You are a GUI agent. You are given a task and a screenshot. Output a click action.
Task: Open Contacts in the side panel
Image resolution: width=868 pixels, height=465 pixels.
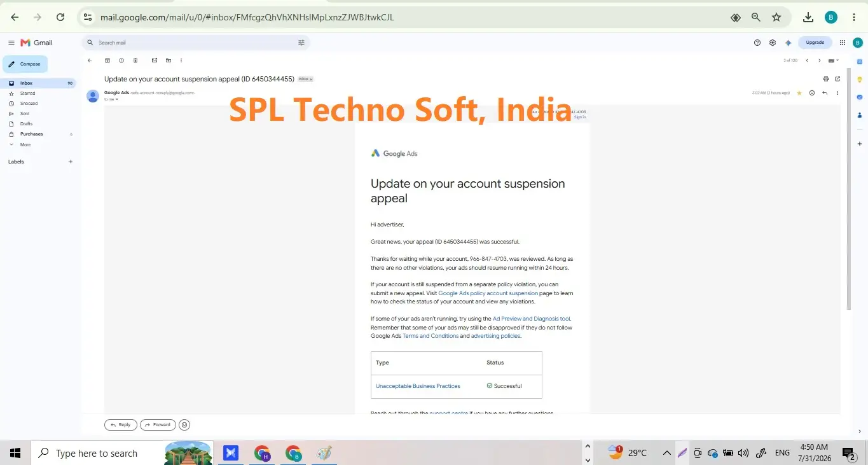[860, 115]
